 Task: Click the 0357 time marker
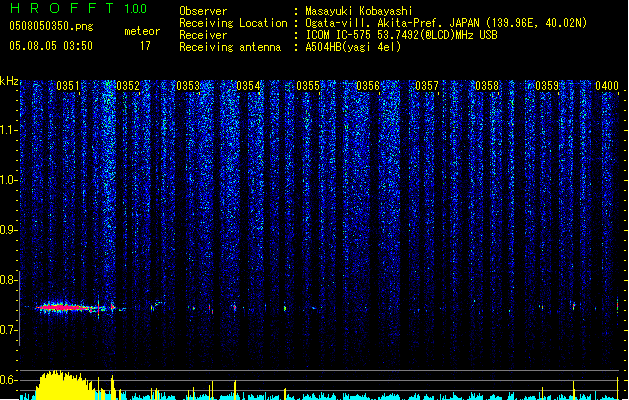pyautogui.click(x=427, y=86)
